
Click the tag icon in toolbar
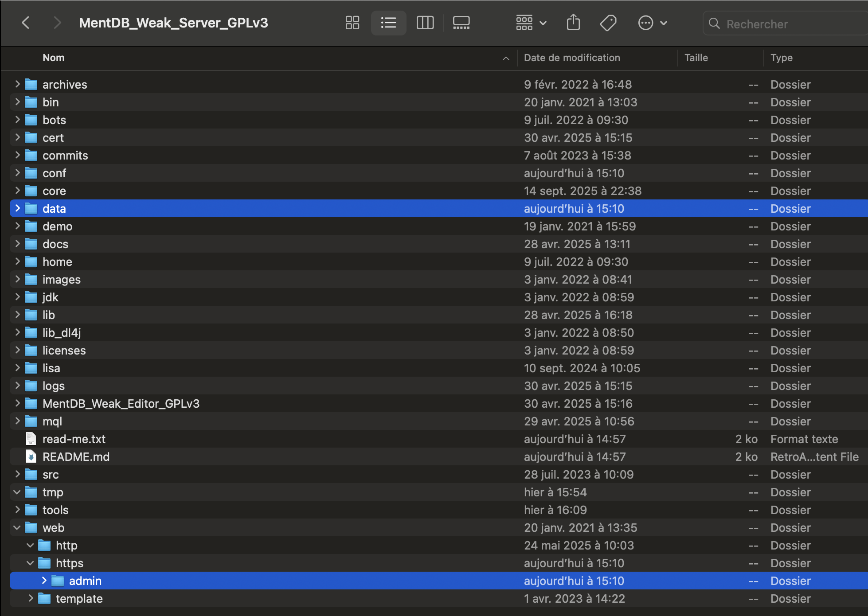(x=608, y=23)
